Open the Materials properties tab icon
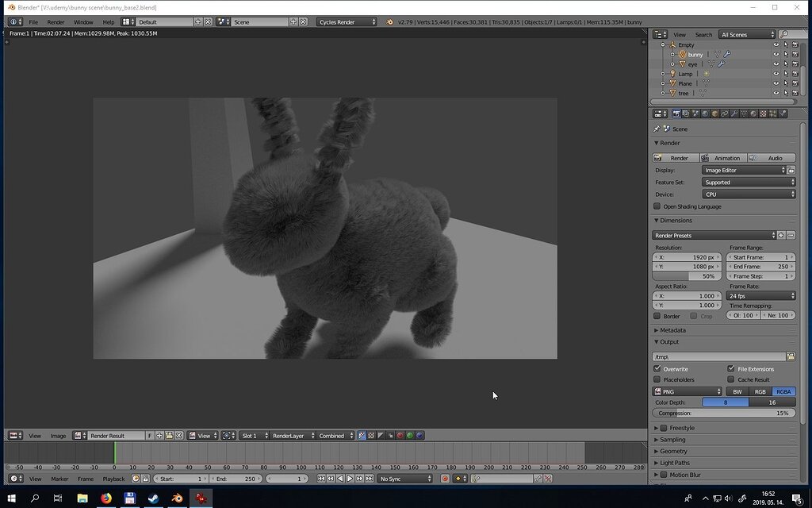Image resolution: width=812 pixels, height=508 pixels. pyautogui.click(x=753, y=114)
